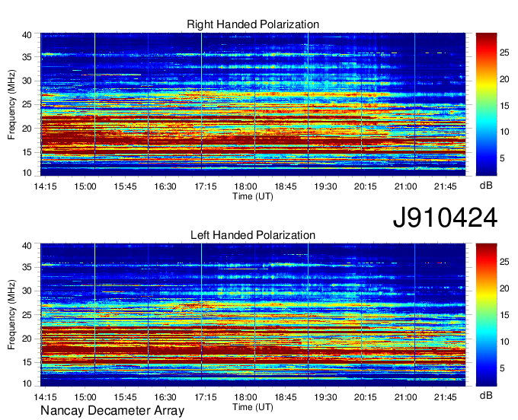Viewport: 518px width, 420px height.
Task: Click "Frequency (MHz)" axis label of the Left Handed plot
Action: tap(11, 315)
